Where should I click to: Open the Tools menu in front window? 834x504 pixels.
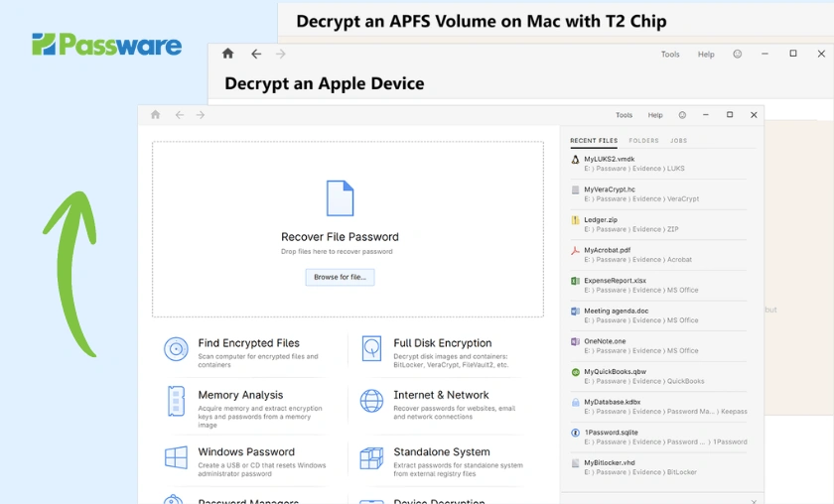pos(624,115)
